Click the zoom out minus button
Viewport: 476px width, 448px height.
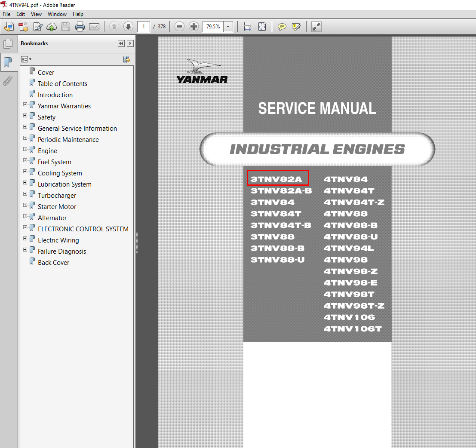pos(180,27)
